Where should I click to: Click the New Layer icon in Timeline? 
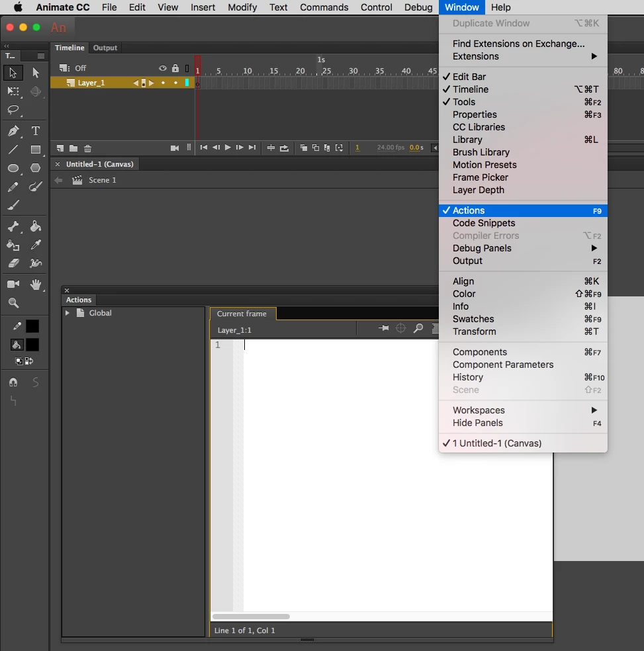coord(60,148)
